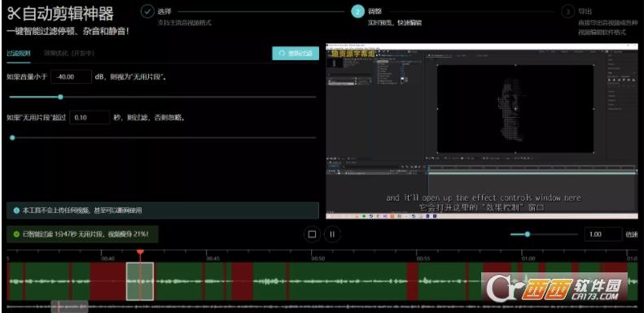The width and height of the screenshot is (644, 313).
Task: Pause the video preview playback
Action: [x=332, y=234]
